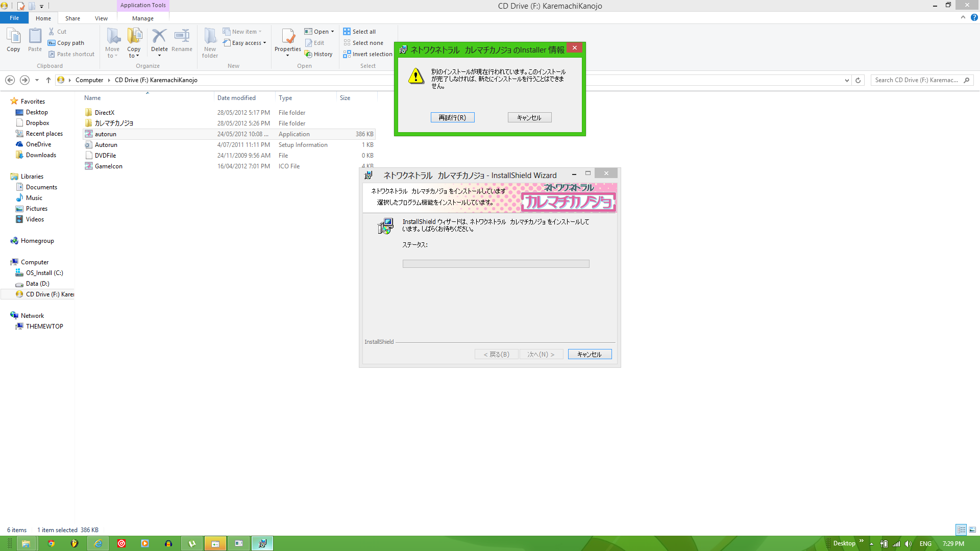Open uTorrent from the taskbar
This screenshot has width=980, height=551.
point(192,543)
